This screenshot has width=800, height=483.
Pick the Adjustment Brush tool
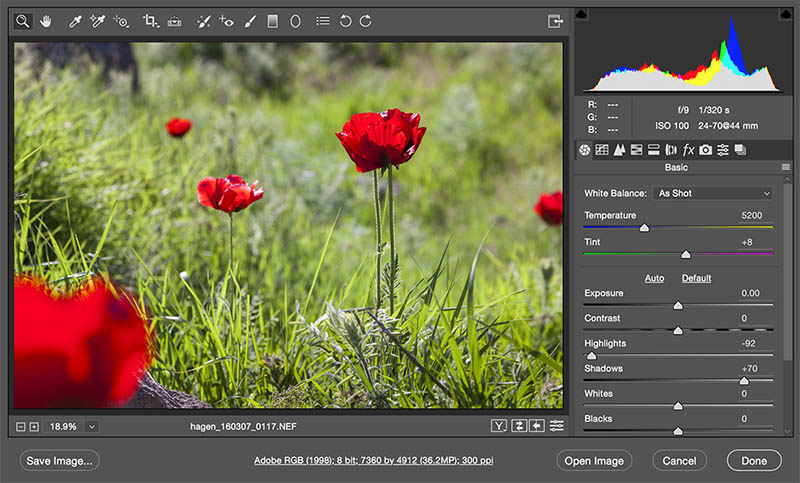[250, 20]
